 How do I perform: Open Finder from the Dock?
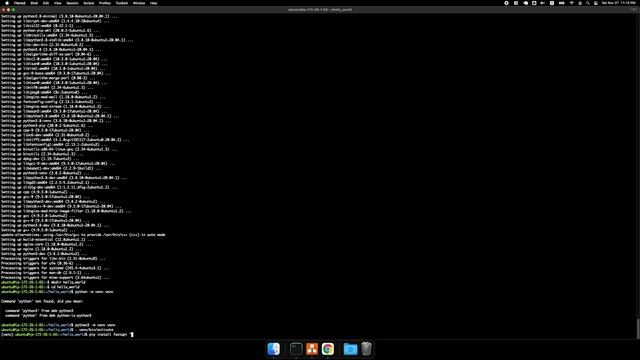point(273,349)
